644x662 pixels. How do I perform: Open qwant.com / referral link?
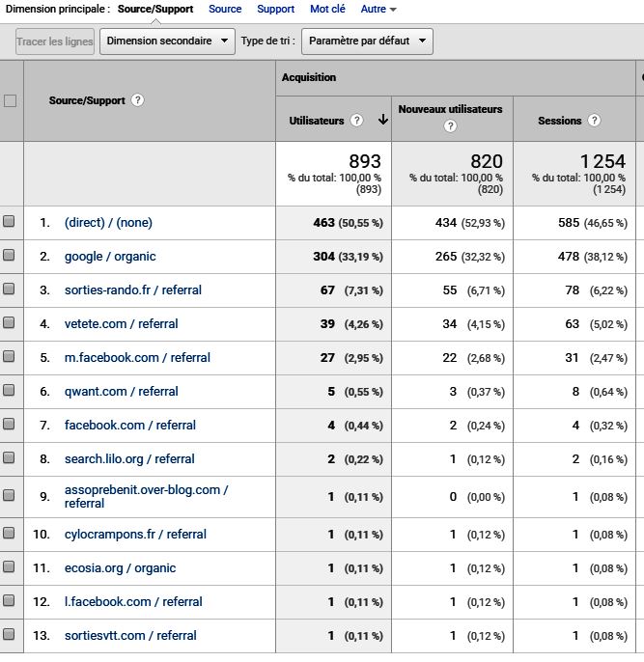pos(122,392)
